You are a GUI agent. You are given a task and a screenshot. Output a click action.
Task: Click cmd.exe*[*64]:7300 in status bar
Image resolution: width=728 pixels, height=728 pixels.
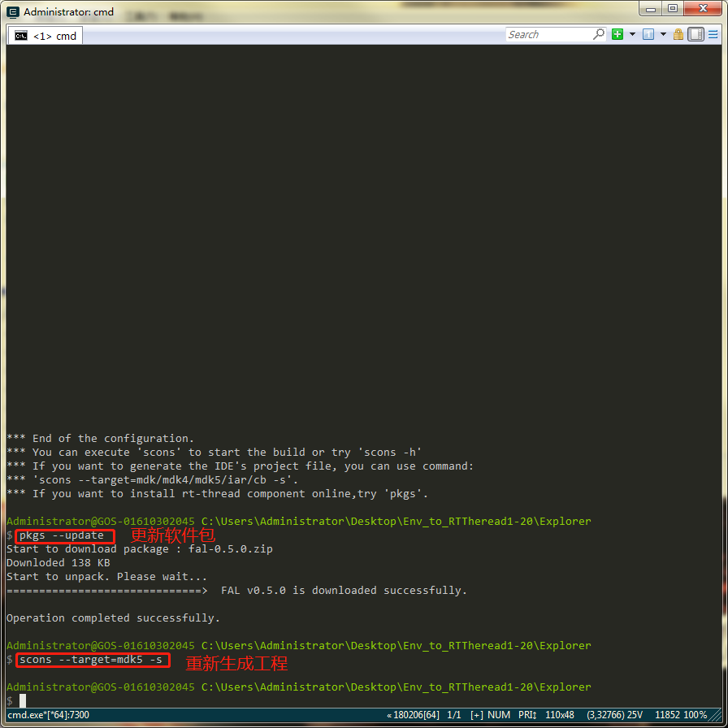[48, 714]
